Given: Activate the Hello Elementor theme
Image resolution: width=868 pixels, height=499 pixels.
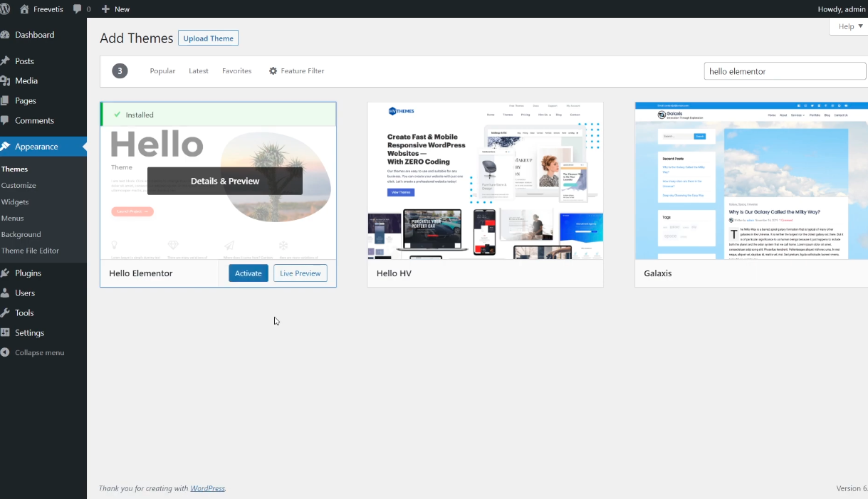Looking at the screenshot, I should [248, 273].
